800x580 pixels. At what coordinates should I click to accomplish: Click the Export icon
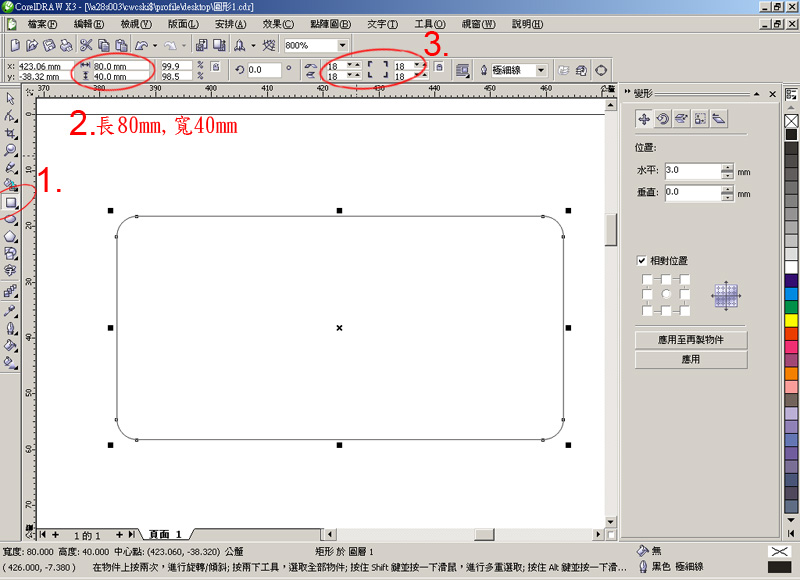[x=219, y=45]
